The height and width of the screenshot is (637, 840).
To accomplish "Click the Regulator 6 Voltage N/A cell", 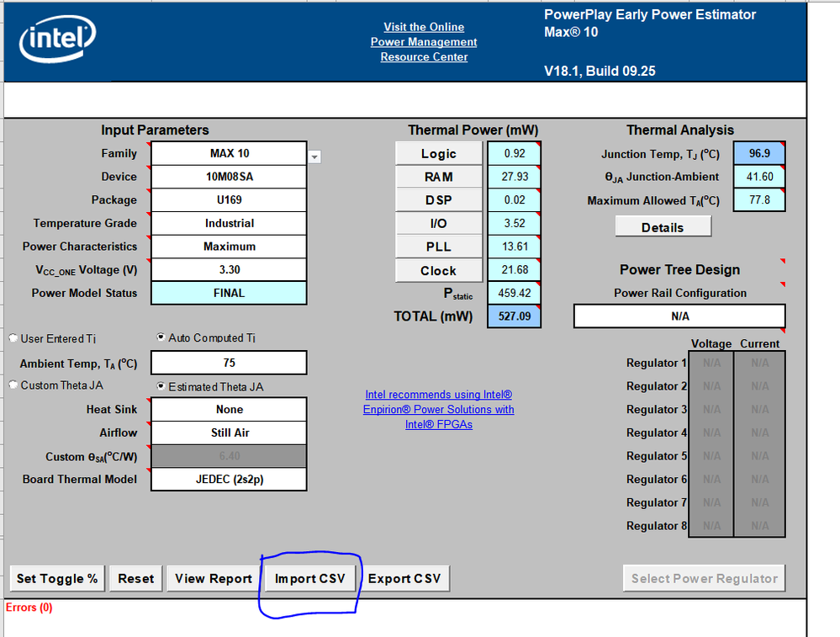I will 711,480.
